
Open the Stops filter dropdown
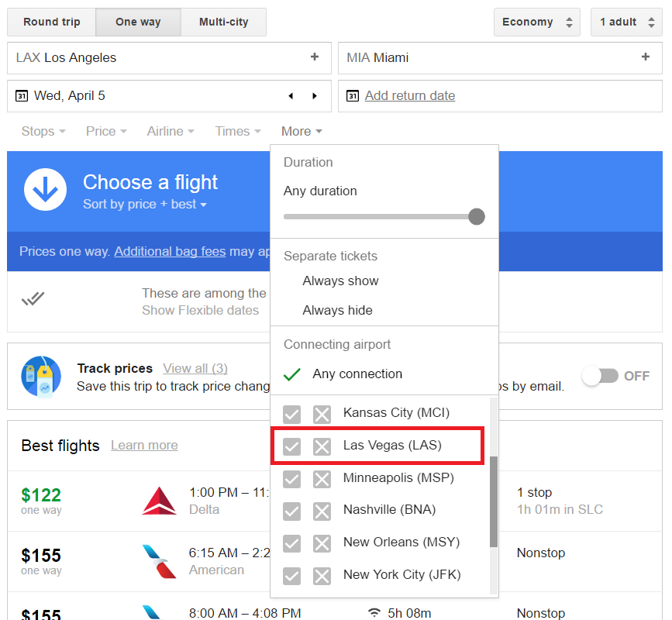pos(43,131)
